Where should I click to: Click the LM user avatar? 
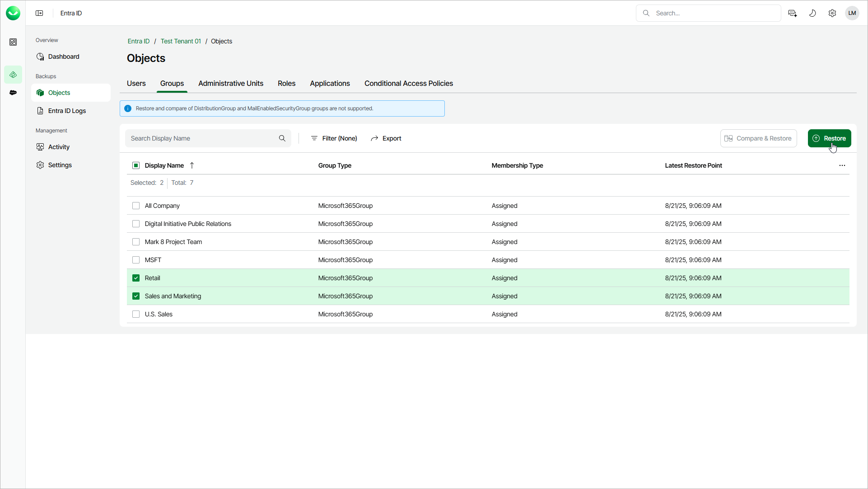click(x=852, y=13)
